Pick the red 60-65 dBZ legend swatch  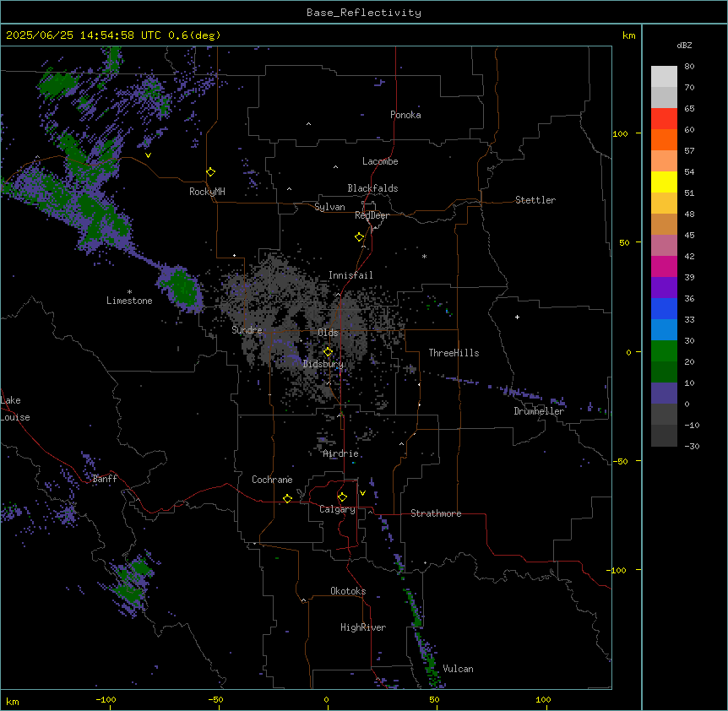pos(664,119)
